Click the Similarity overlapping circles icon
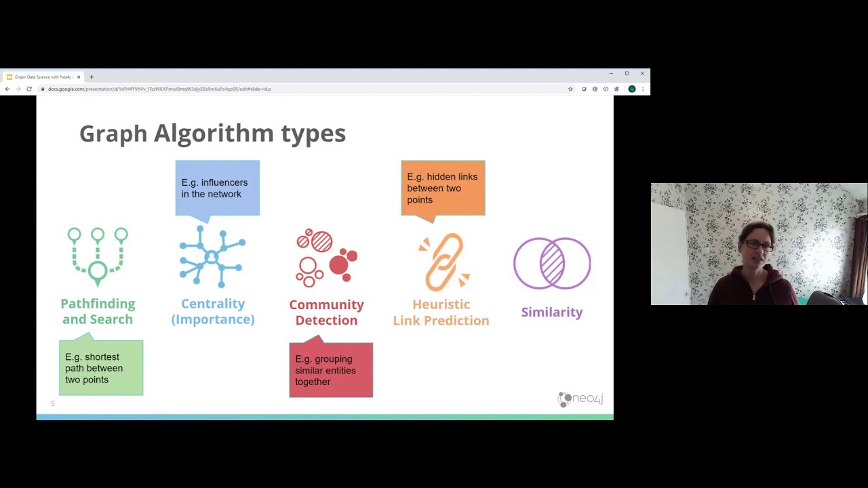The width and height of the screenshot is (868, 488). [552, 263]
